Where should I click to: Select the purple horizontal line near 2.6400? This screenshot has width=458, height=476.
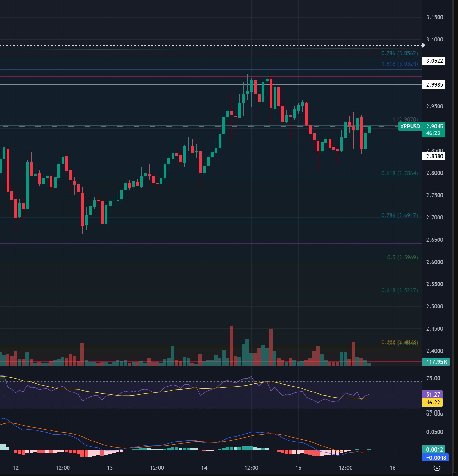coord(211,244)
